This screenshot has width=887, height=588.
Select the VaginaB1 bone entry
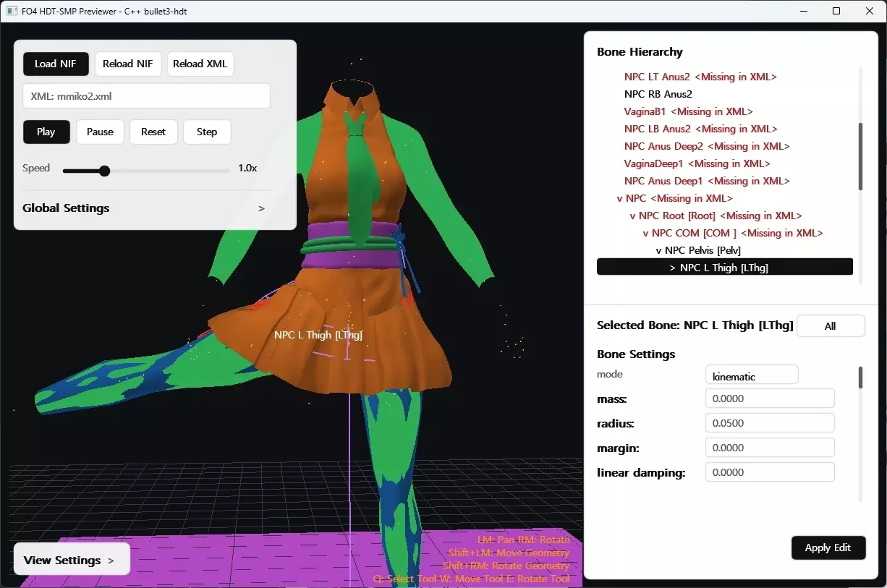(689, 111)
